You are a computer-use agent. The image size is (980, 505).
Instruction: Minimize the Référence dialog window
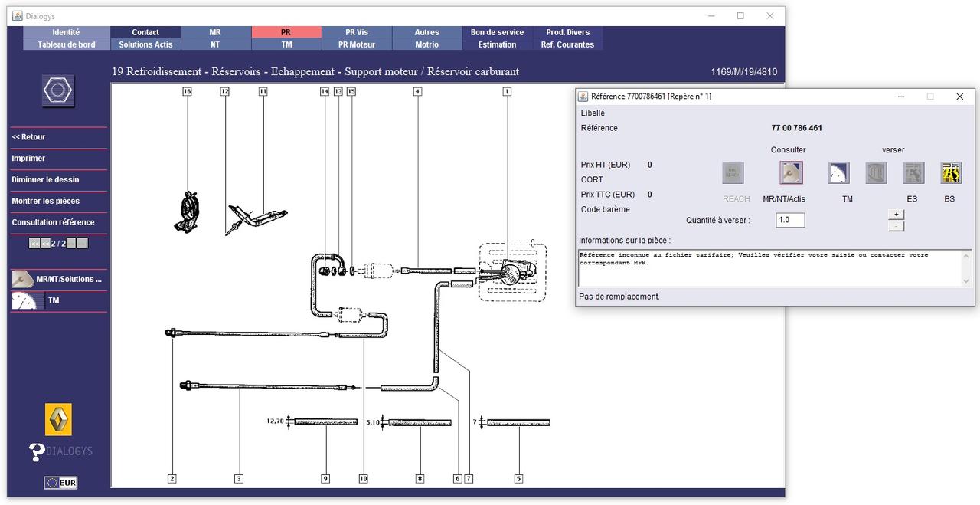point(901,97)
